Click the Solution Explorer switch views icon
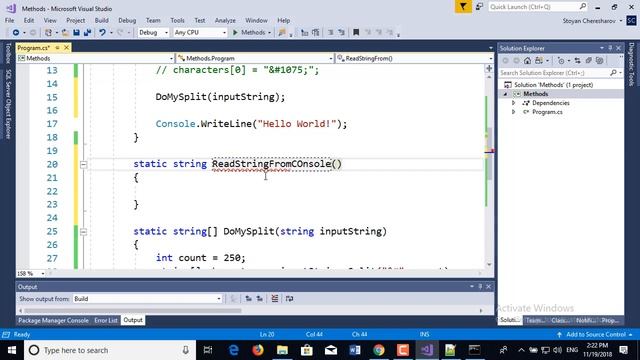Viewport: 640px width, 360px height. click(539, 61)
